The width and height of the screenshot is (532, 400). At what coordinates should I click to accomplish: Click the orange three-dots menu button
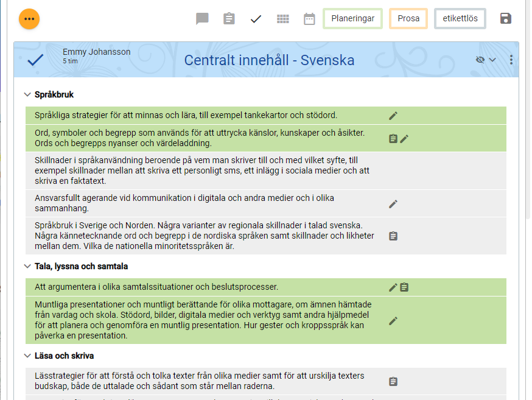tap(29, 19)
